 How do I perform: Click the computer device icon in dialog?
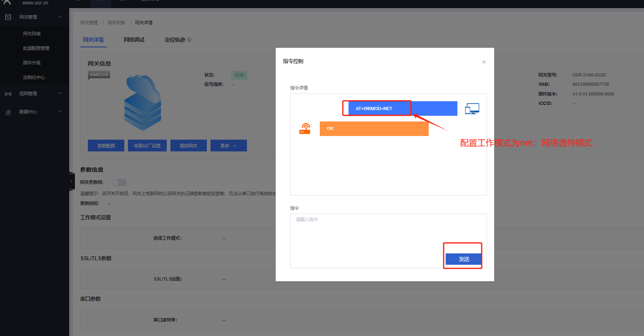(472, 109)
